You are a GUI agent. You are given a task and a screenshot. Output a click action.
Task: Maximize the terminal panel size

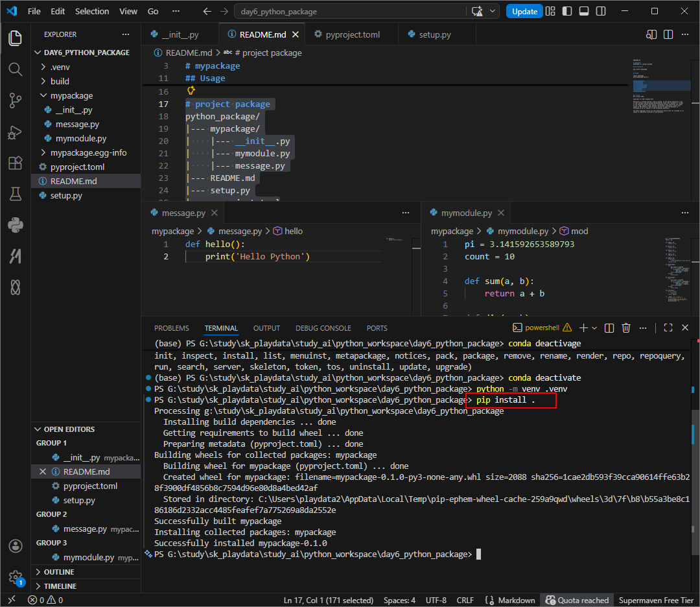[668, 328]
